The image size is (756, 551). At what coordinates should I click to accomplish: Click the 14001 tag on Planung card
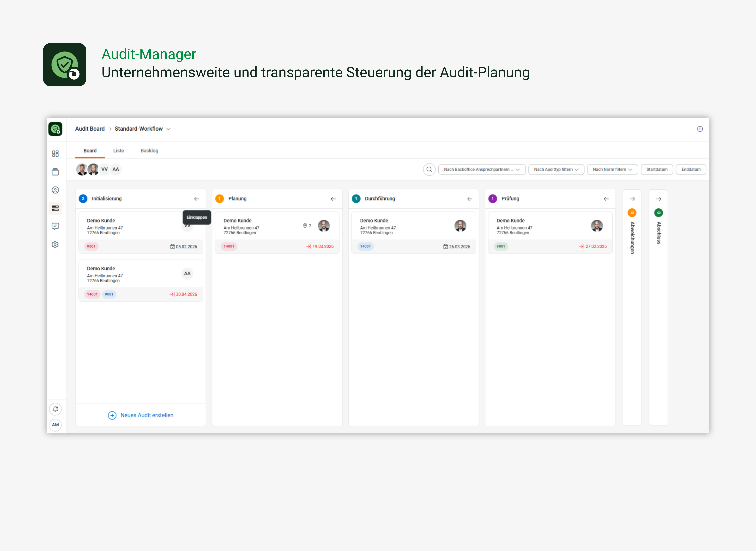(229, 247)
